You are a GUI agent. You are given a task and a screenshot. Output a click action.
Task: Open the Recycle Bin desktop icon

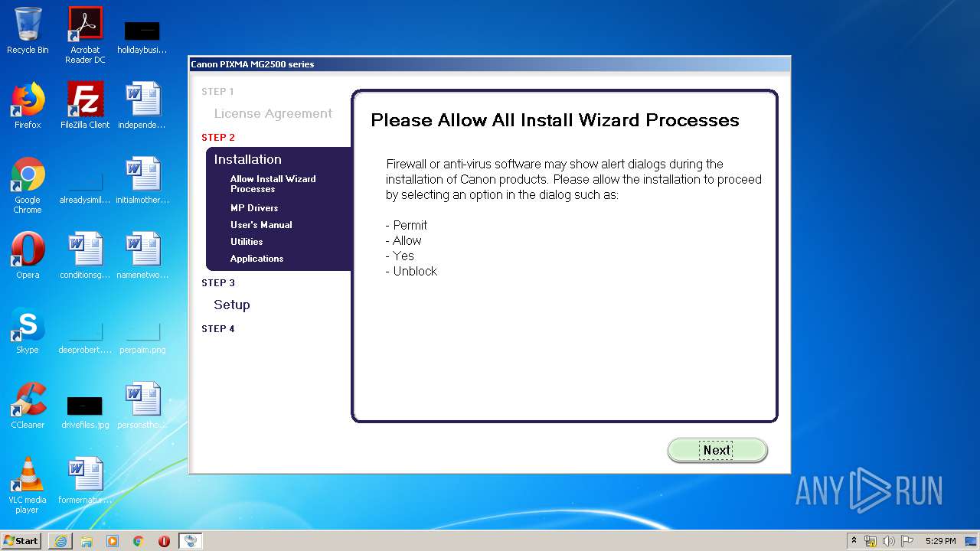pos(28,31)
